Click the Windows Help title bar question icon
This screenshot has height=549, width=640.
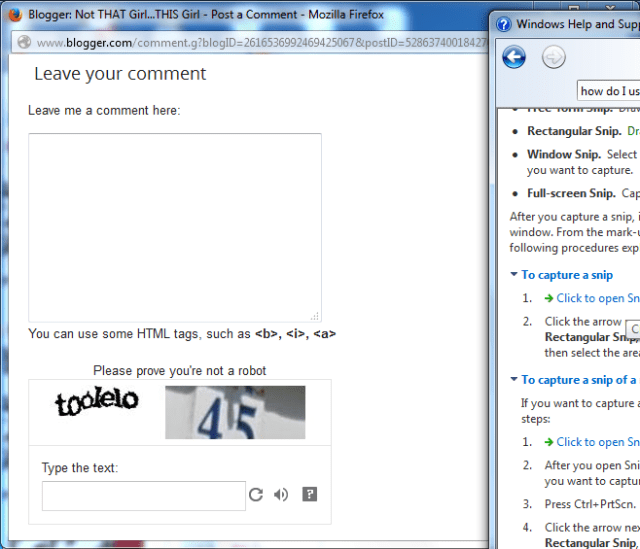[x=504, y=23]
